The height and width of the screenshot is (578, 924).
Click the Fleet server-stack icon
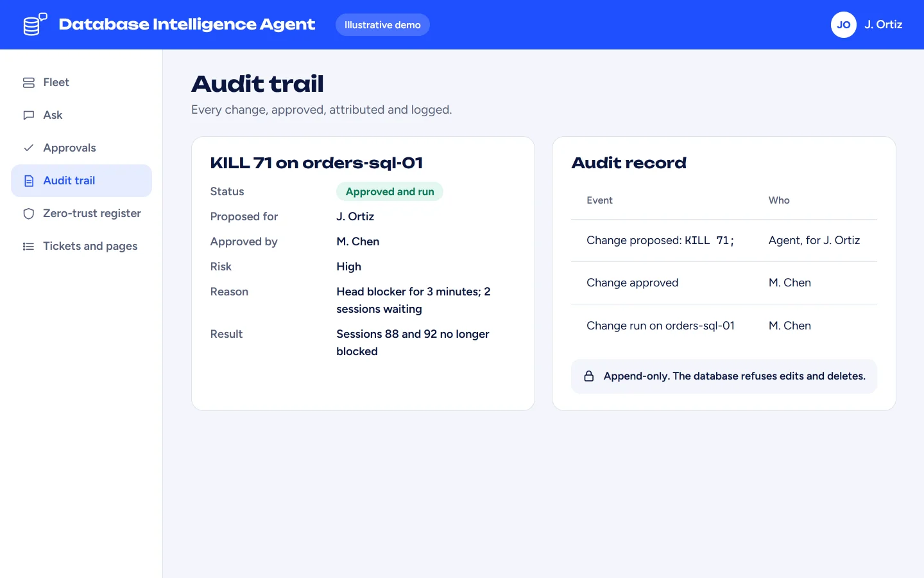coord(29,83)
